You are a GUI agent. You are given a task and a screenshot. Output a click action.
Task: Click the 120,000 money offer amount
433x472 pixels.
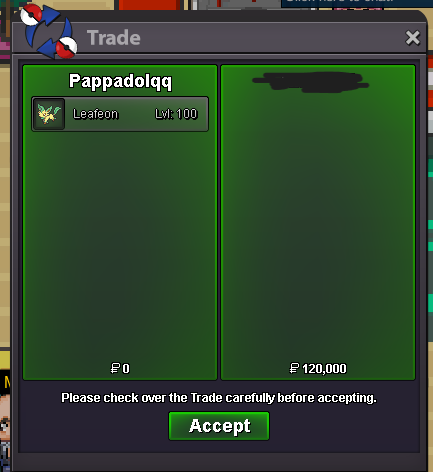click(324, 369)
